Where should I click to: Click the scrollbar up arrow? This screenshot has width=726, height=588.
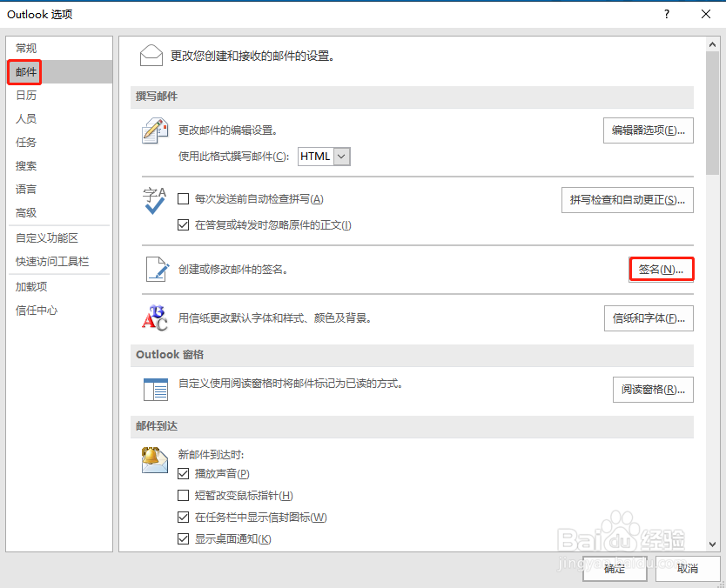(712, 45)
